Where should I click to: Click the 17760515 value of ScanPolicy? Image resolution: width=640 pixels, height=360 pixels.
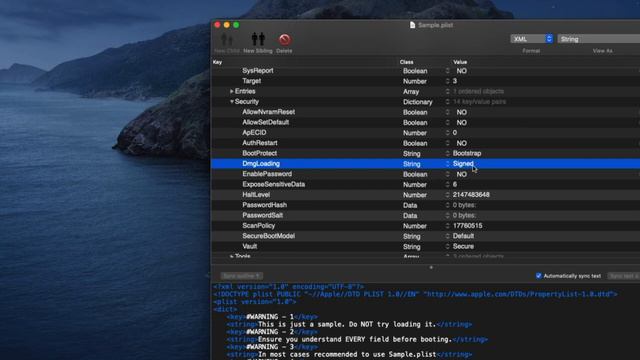tap(467, 226)
